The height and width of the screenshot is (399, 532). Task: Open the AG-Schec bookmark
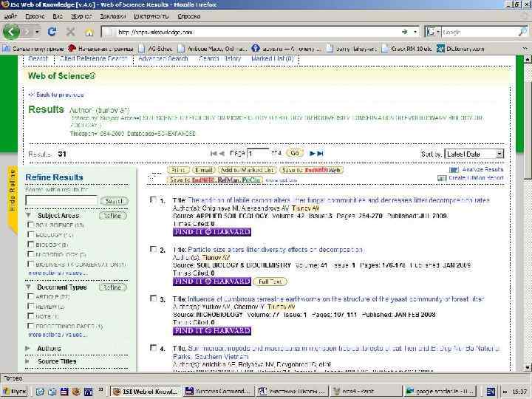[x=156, y=49]
